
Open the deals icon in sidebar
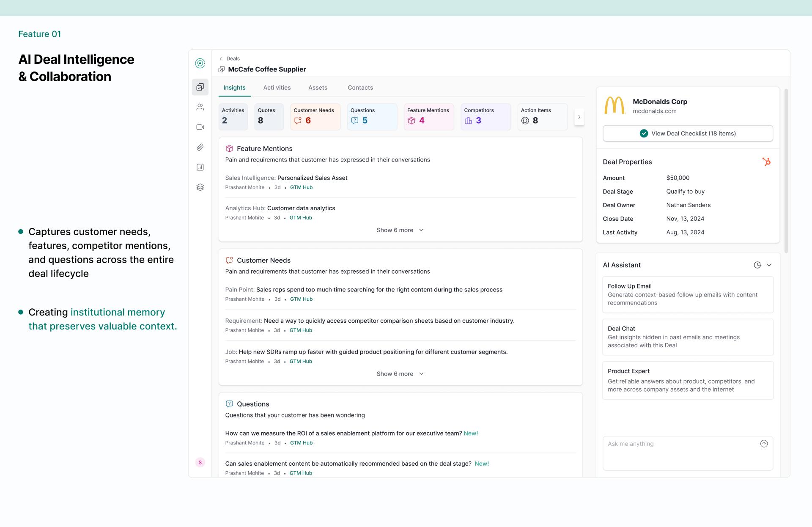(200, 87)
